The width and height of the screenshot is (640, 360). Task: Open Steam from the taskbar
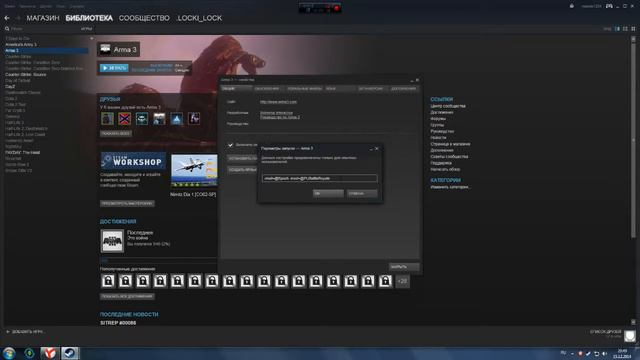coord(70,353)
